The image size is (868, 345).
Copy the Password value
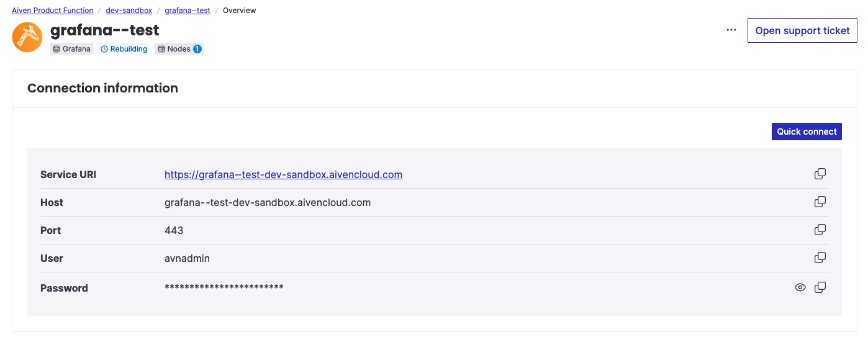820,287
